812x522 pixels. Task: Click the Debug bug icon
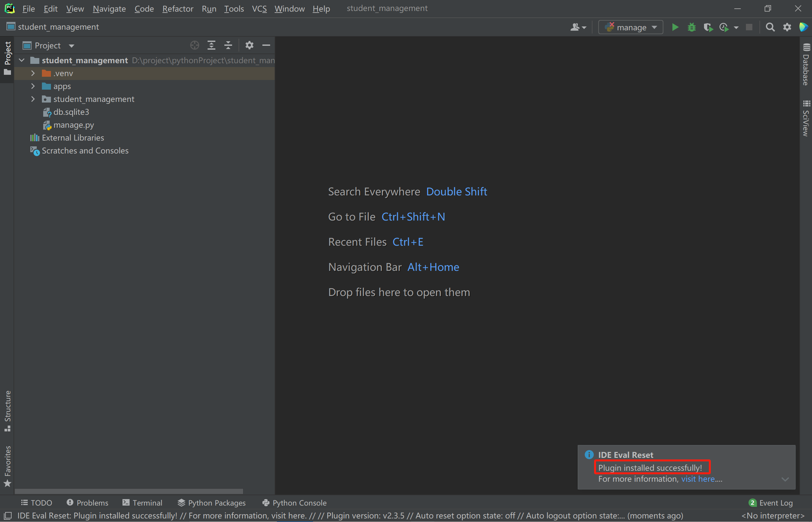point(691,27)
